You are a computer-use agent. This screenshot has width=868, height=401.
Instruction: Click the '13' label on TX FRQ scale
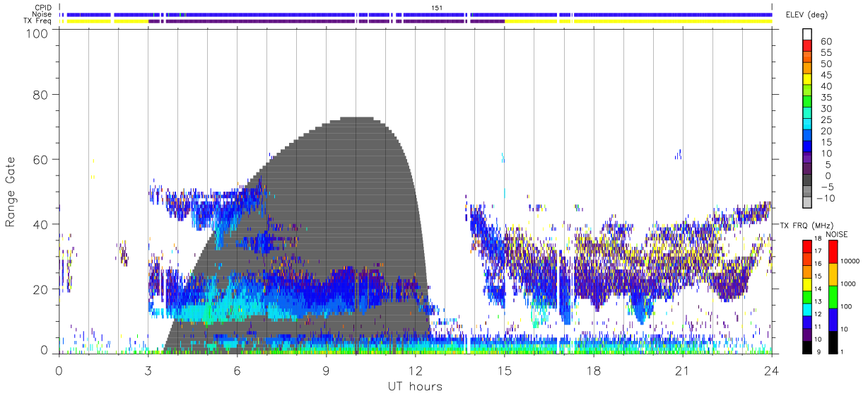point(819,303)
